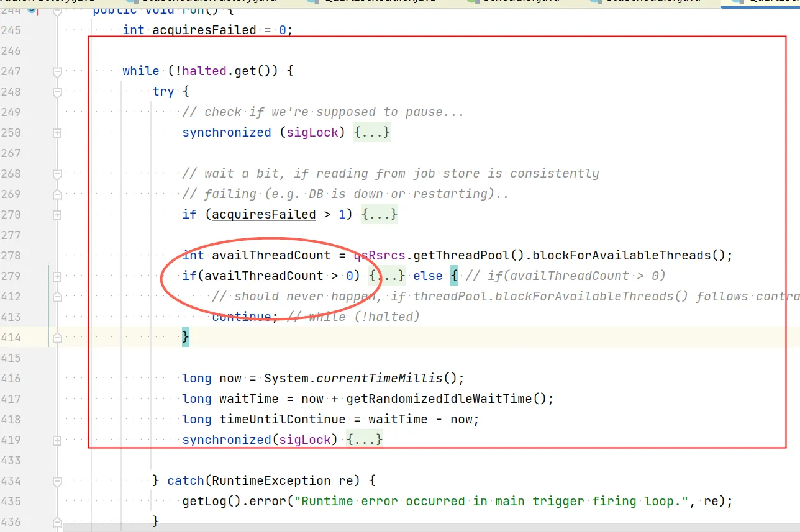Click the {...} placeholder after if(availThreadCount > 0)
This screenshot has height=532, width=800.
tap(387, 276)
